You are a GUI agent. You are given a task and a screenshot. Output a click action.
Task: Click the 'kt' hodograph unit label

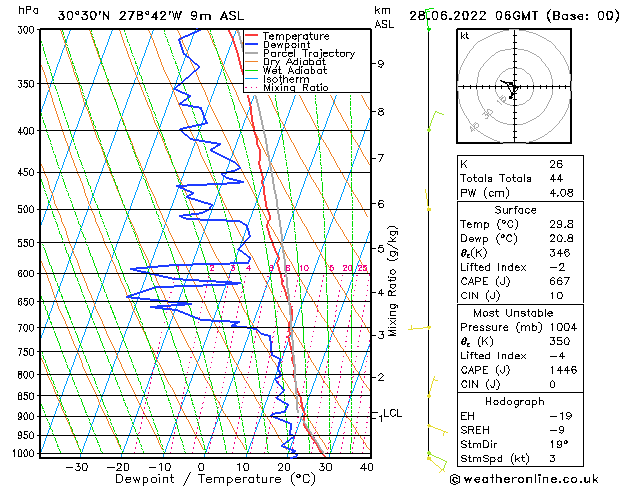pyautogui.click(x=465, y=36)
